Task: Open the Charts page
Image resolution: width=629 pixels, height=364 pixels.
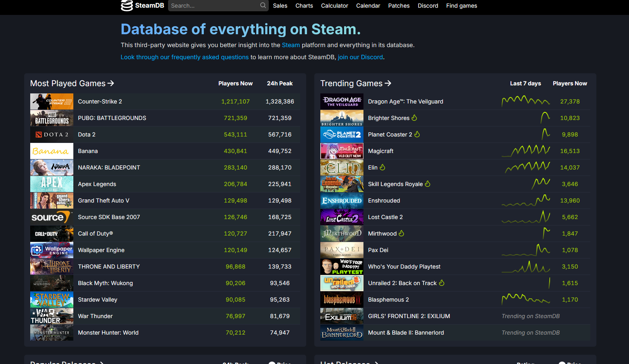Action: (x=304, y=6)
